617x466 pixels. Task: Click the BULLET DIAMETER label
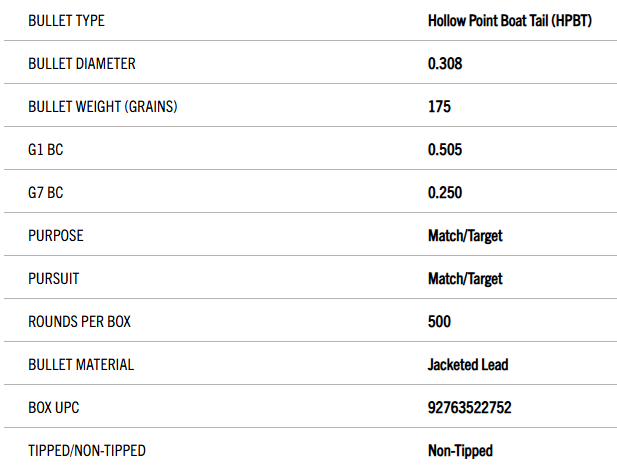pyautogui.click(x=82, y=63)
